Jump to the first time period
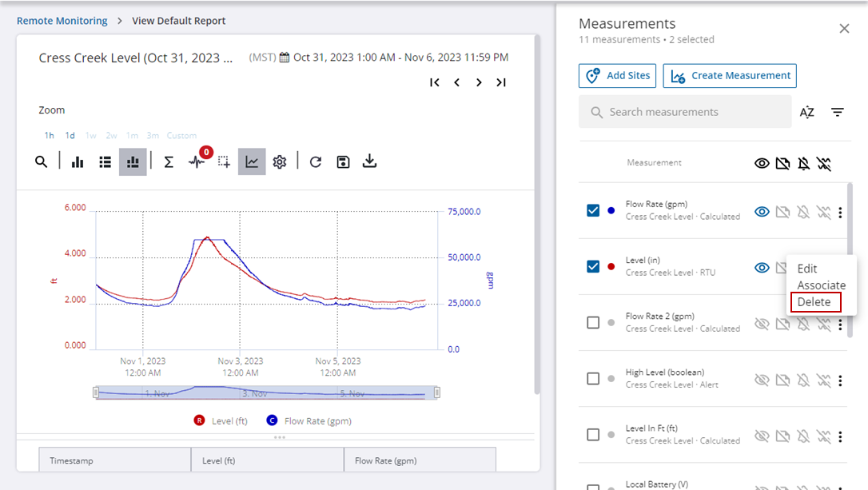868x490 pixels. (435, 82)
